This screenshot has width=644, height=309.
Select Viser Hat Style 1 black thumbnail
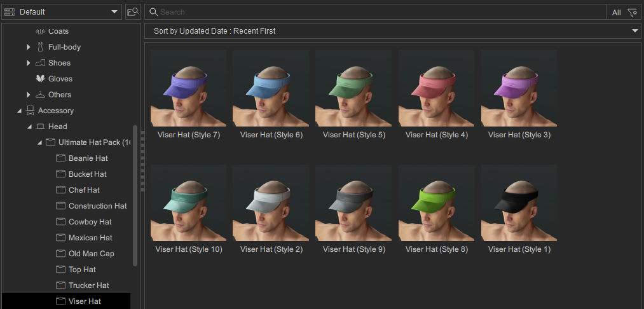pos(519,203)
